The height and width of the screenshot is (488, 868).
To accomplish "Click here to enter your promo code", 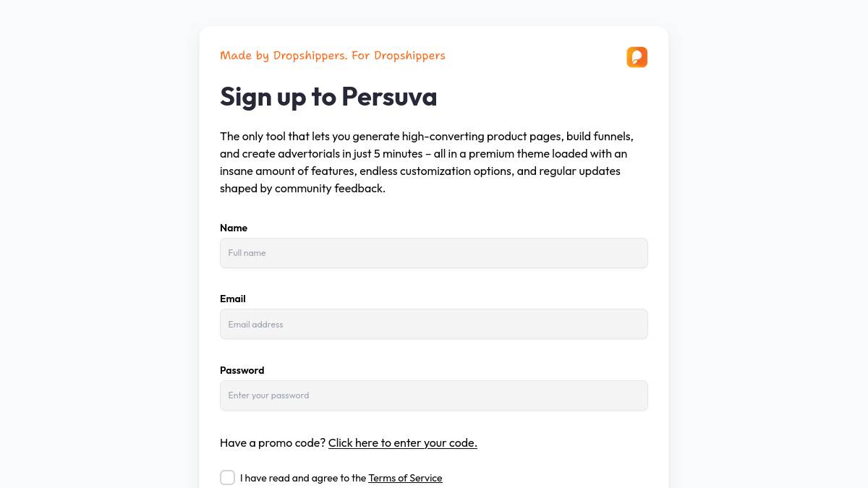I will point(403,442).
